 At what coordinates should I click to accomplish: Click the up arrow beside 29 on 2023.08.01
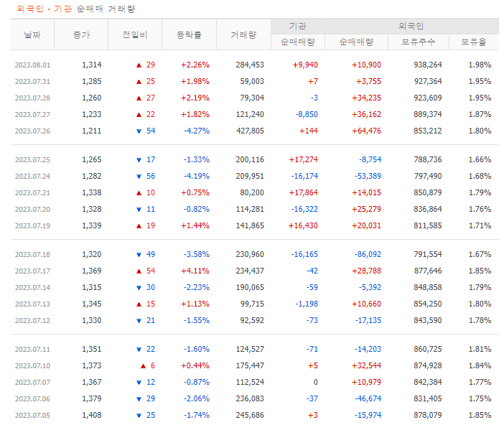(139, 65)
